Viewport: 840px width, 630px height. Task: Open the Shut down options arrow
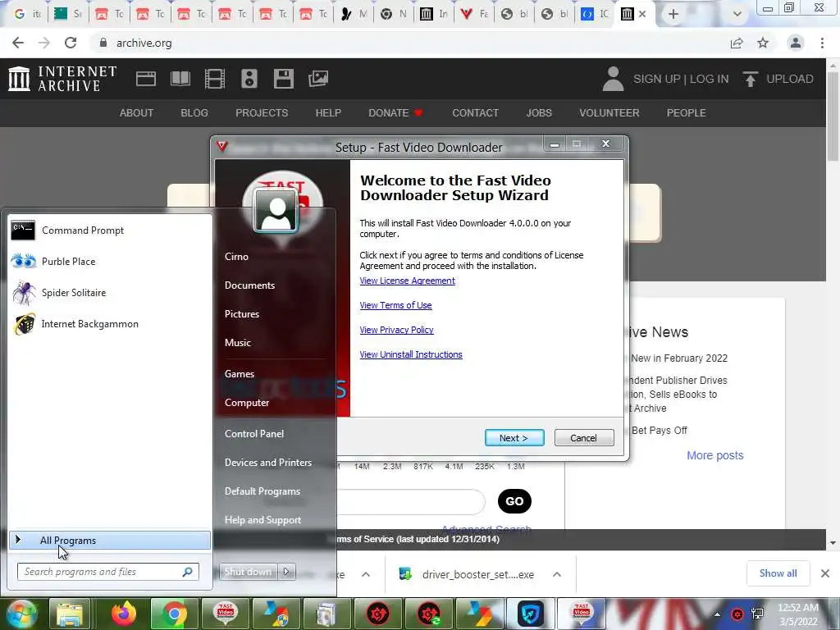[x=286, y=572]
